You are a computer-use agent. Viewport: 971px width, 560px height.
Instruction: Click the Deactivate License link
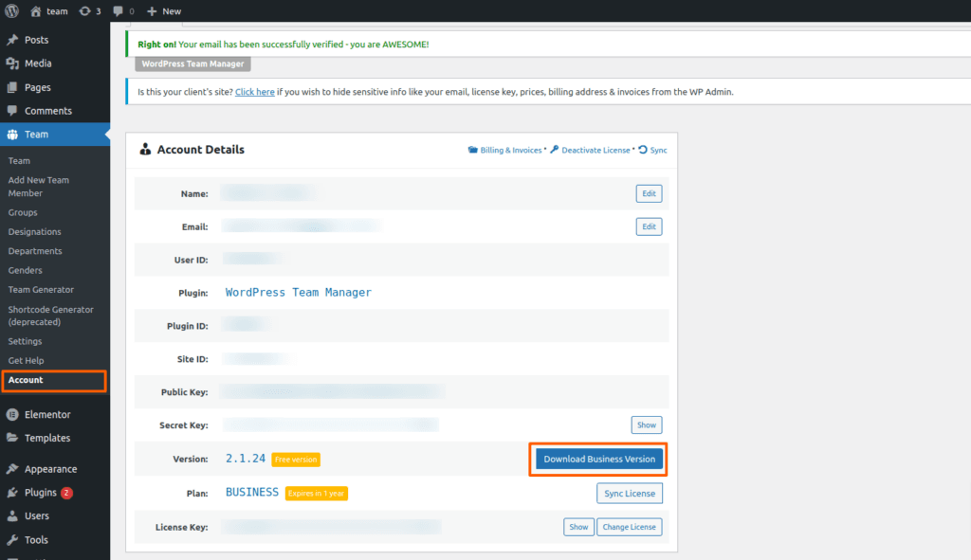[595, 151]
